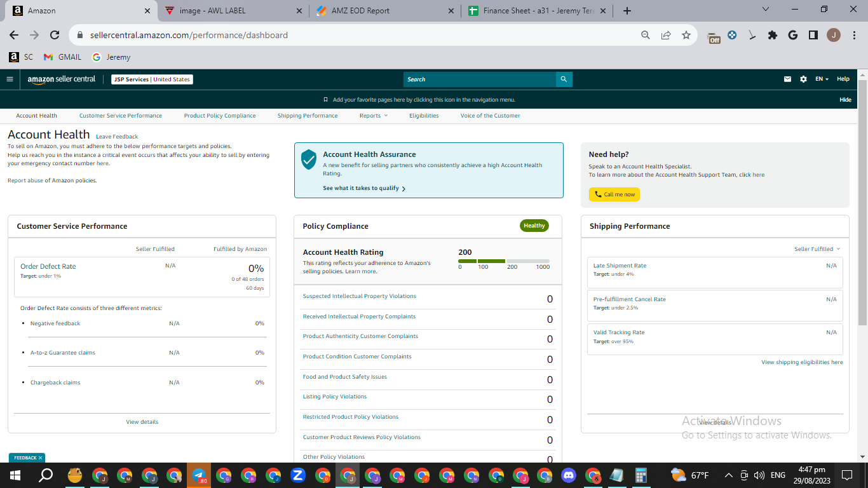The height and width of the screenshot is (488, 868).
Task: Close the image - AWL LABEL tab
Action: click(299, 11)
